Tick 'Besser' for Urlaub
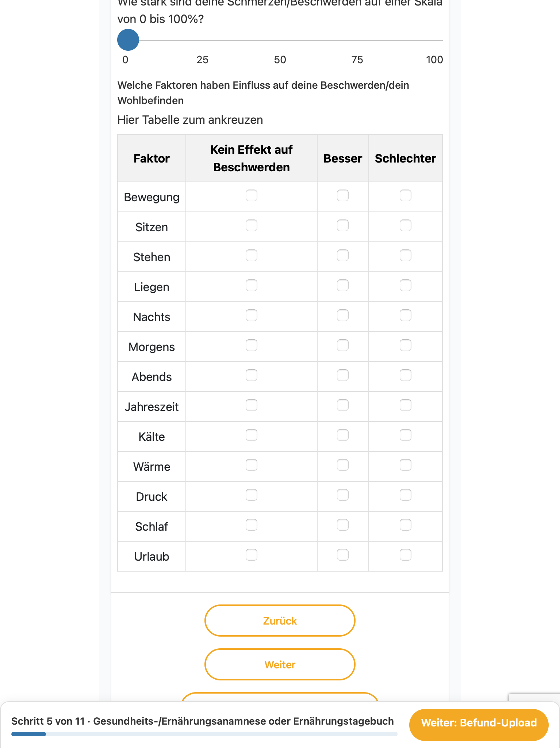 [x=342, y=555]
